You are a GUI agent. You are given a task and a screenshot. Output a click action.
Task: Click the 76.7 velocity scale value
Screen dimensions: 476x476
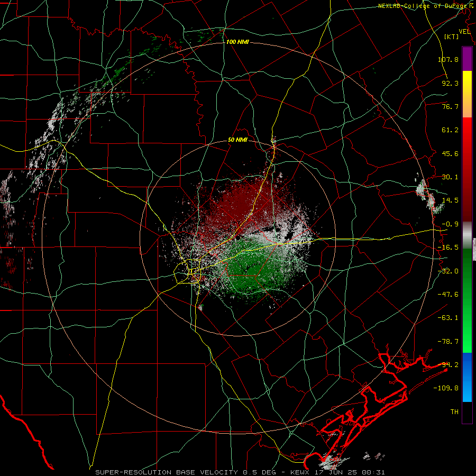click(x=450, y=106)
